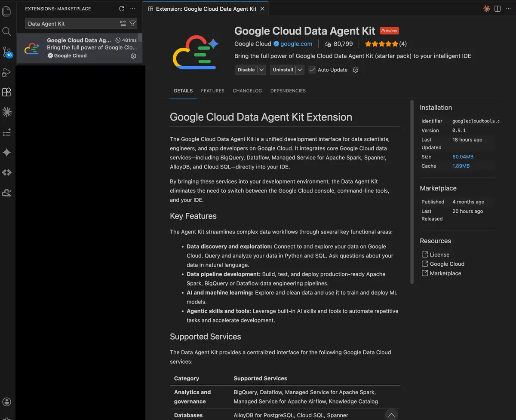
Task: Click the Google Cloud publisher name in header
Action: point(253,44)
